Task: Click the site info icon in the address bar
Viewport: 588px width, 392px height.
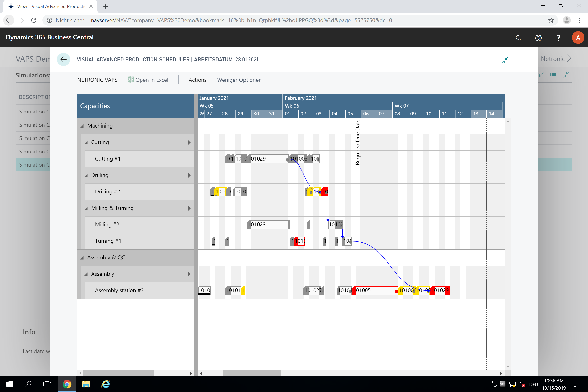Action: click(50, 20)
